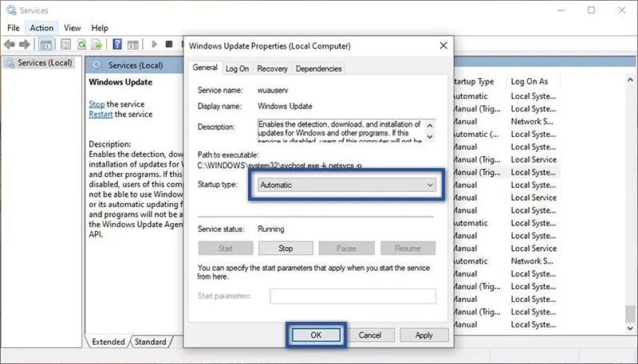This screenshot has width=638, height=364.
Task: Click the Start Service play icon in toolbar
Action: coord(154,44)
